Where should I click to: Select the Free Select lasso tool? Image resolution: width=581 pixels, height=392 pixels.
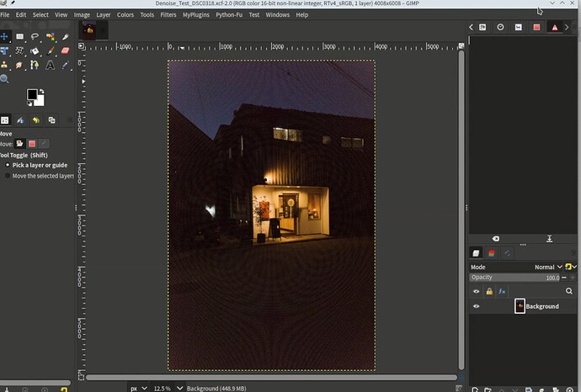coord(35,36)
